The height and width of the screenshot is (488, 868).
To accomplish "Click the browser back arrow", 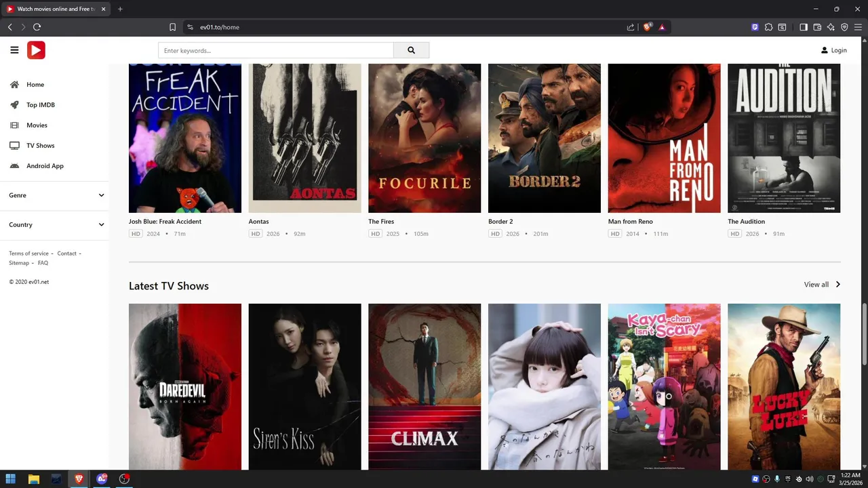I will coord(10,27).
